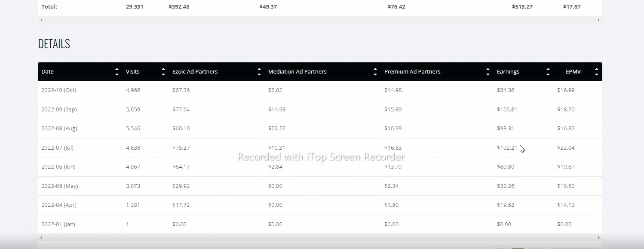Click September earnings value $105.81
Screen dimensions: 644x249
(507, 110)
